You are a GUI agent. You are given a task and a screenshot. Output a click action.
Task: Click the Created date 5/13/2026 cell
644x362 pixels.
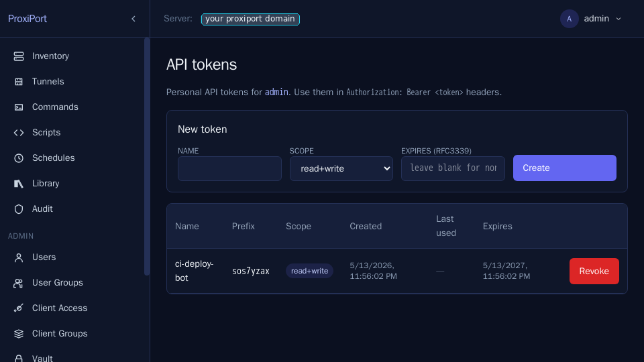click(x=374, y=270)
